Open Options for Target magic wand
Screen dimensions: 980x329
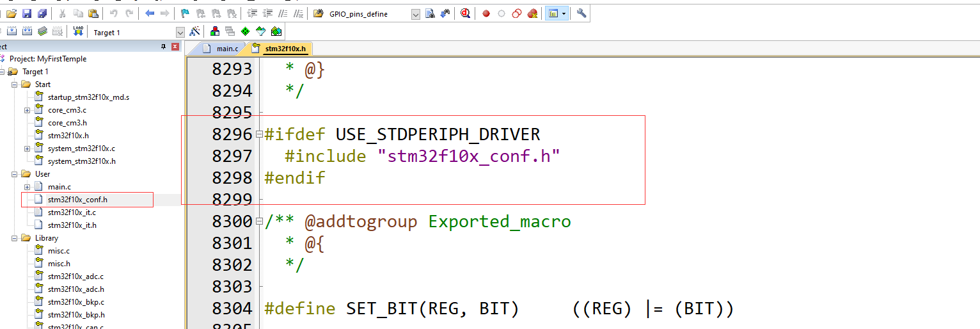[195, 31]
